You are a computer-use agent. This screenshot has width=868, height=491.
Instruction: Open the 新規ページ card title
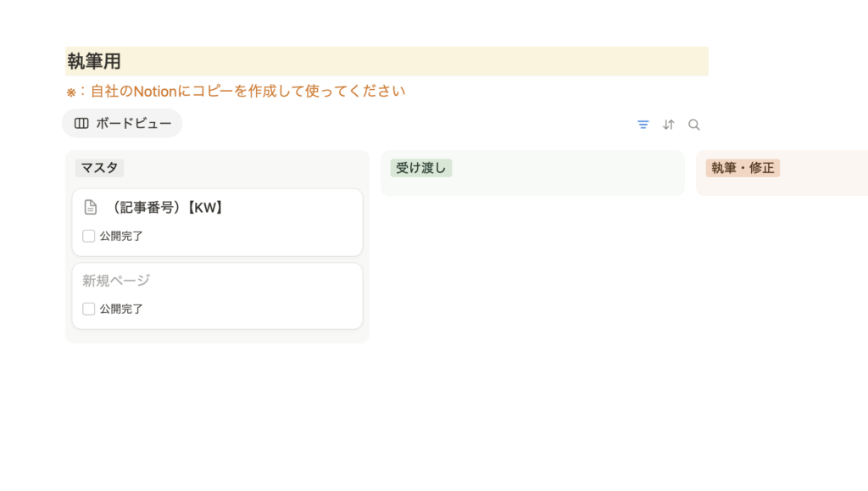click(x=116, y=281)
